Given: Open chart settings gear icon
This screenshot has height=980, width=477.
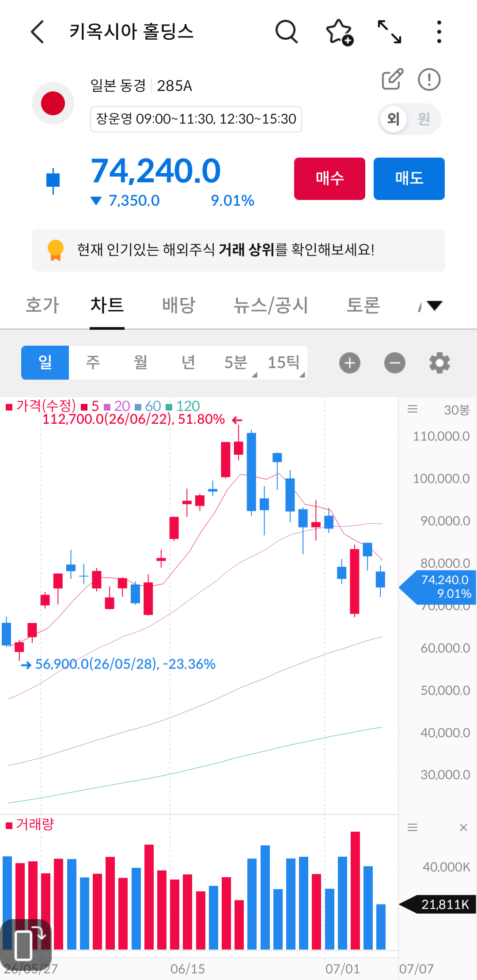Looking at the screenshot, I should tap(439, 363).
